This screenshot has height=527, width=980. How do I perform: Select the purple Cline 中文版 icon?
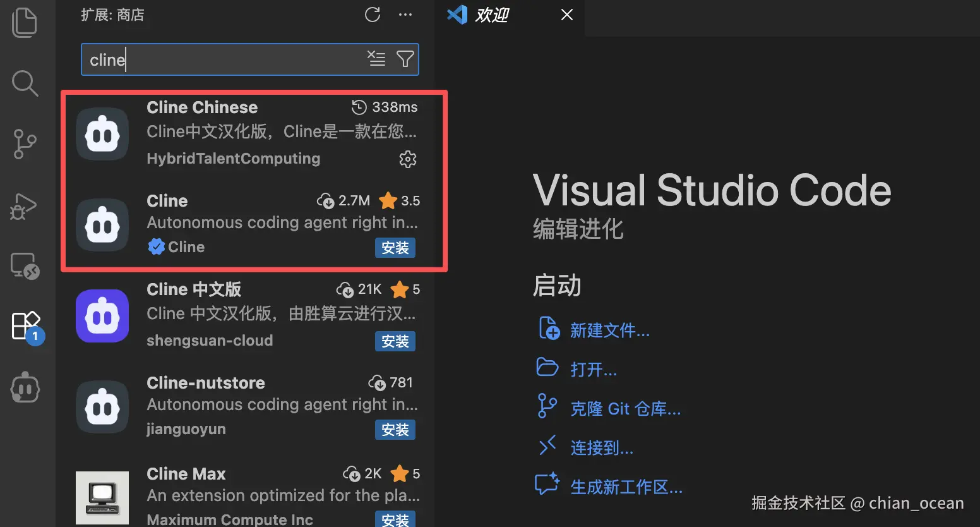coord(102,316)
